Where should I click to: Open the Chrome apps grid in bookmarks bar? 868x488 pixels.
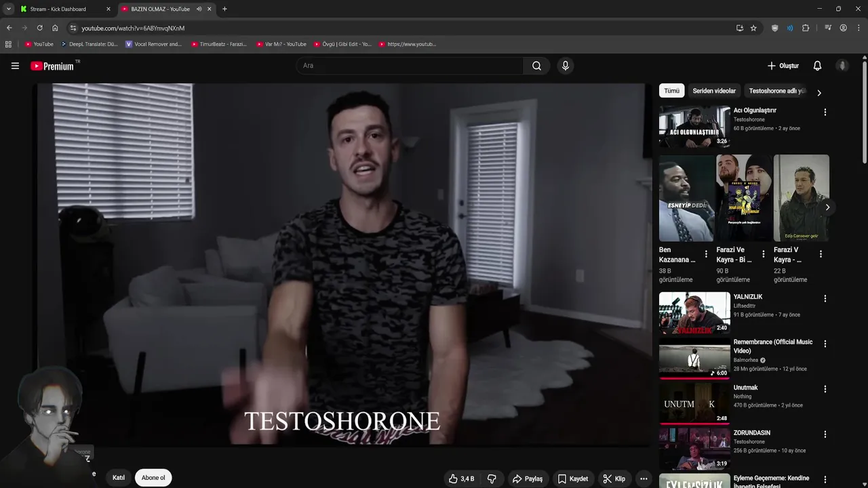pyautogui.click(x=8, y=44)
